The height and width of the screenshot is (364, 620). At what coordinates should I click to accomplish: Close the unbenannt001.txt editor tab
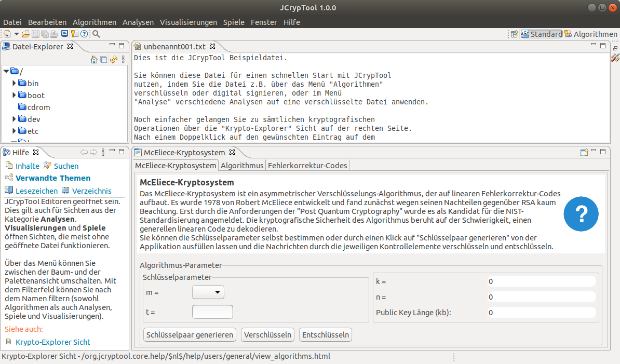pos(212,46)
